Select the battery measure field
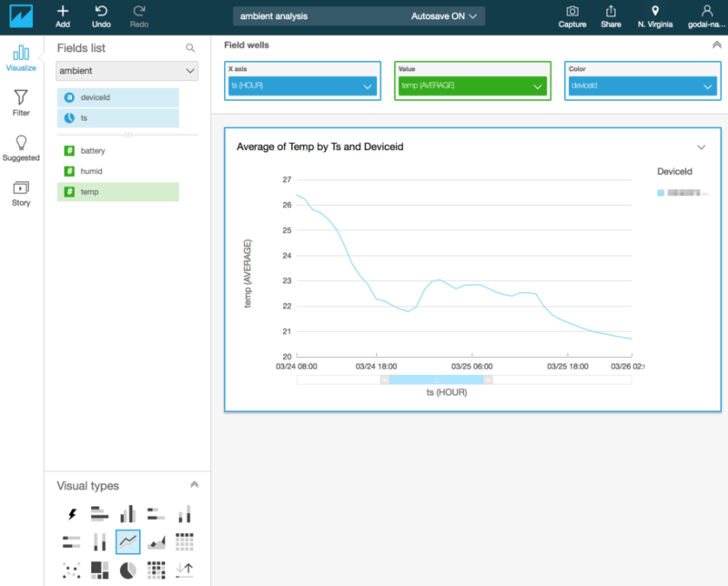Image resolution: width=728 pixels, height=586 pixels. pyautogui.click(x=118, y=150)
